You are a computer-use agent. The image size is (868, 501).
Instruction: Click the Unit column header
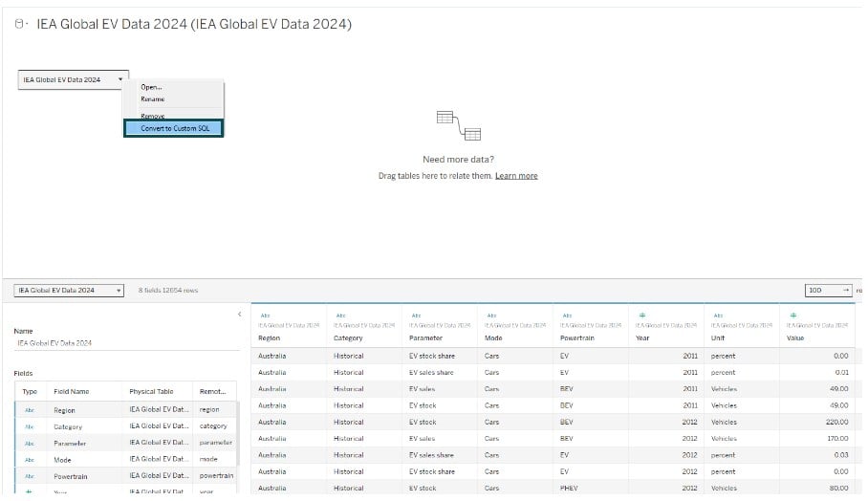[x=717, y=338]
